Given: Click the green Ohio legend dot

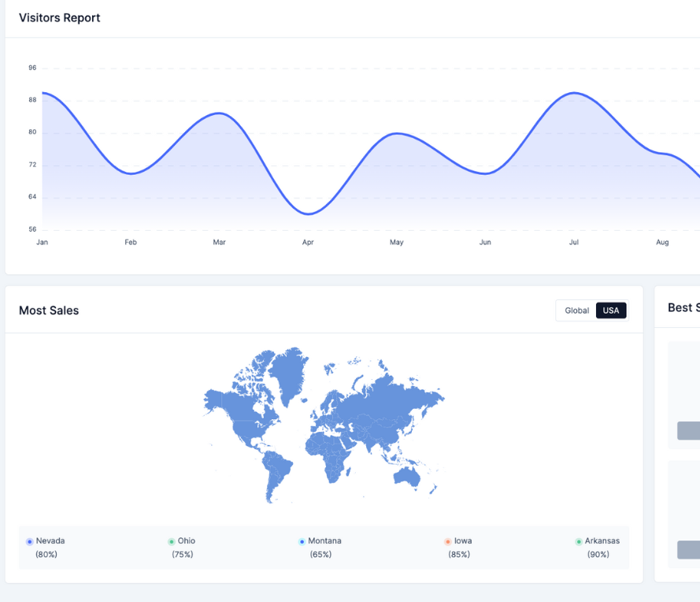Looking at the screenshot, I should (172, 542).
